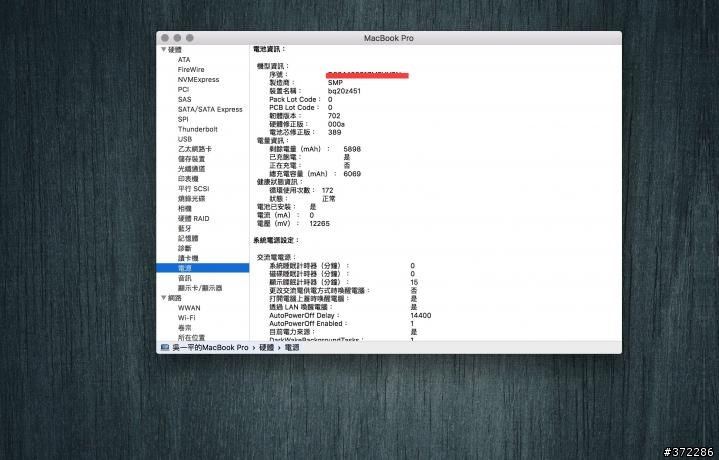Select FireWire in the sidebar
This screenshot has height=460, width=719.
click(x=191, y=70)
